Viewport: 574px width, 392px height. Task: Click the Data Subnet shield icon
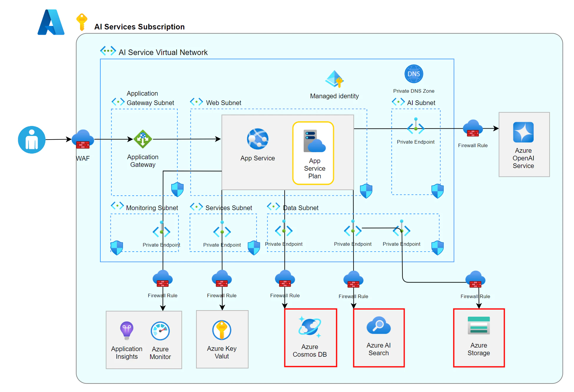[x=437, y=248]
